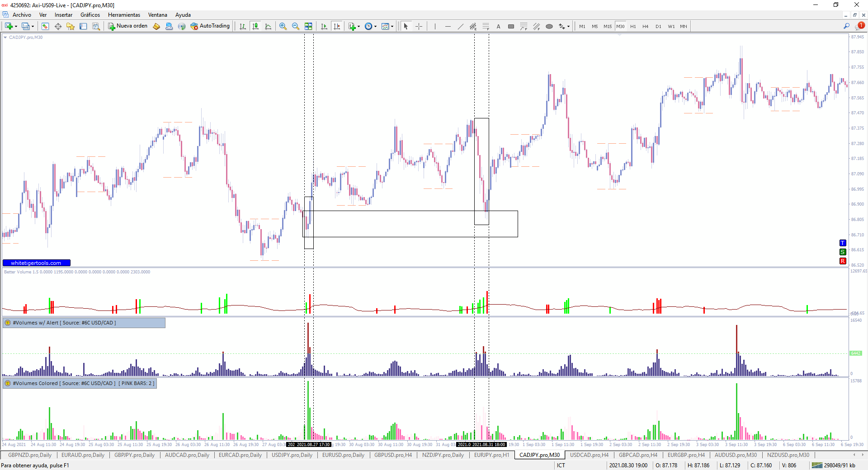Switch chart to M15 timeframe
868x470 pixels.
point(608,26)
